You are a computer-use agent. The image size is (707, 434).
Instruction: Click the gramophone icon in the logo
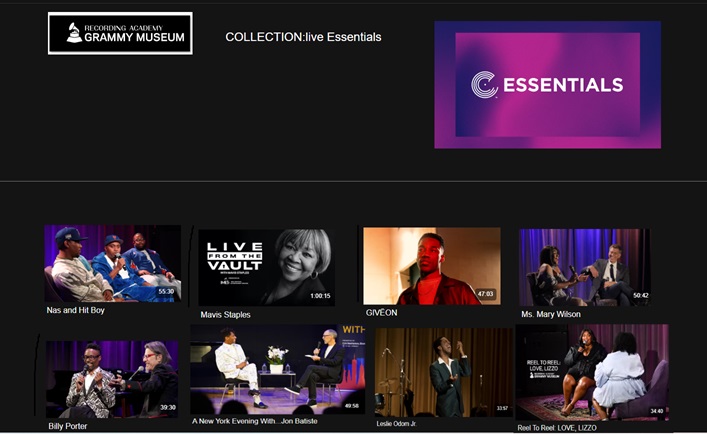[x=74, y=33]
